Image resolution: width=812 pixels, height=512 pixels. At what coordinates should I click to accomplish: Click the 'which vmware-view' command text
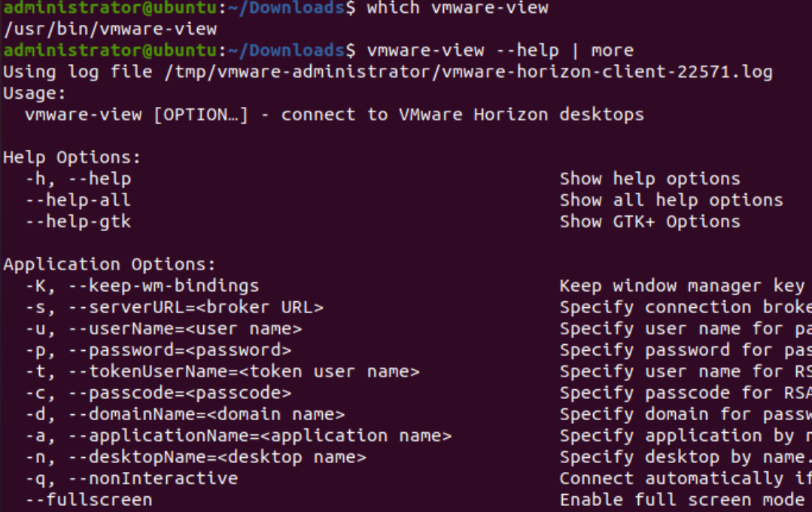pyautogui.click(x=458, y=8)
